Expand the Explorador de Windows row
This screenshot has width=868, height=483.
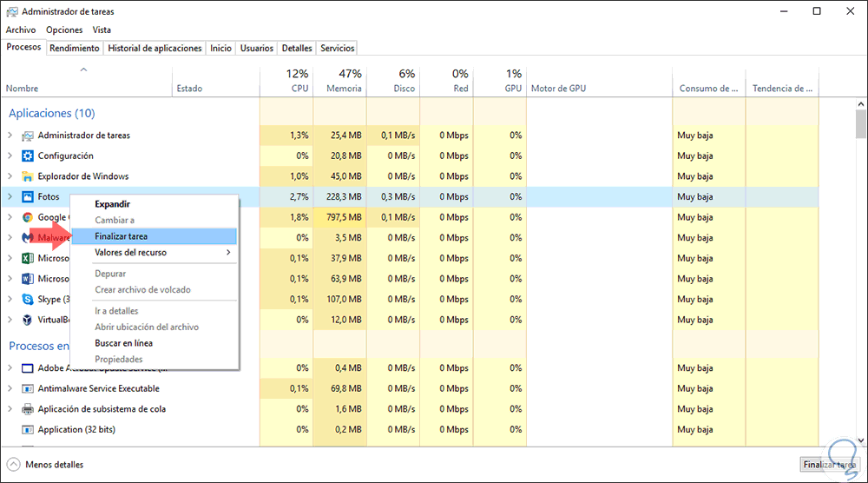click(x=10, y=176)
